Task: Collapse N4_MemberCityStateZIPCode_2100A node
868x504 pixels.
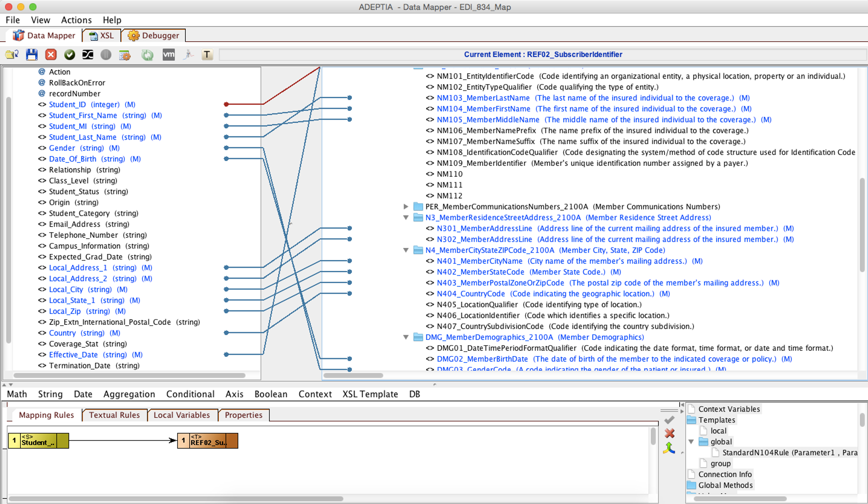Action: (406, 250)
